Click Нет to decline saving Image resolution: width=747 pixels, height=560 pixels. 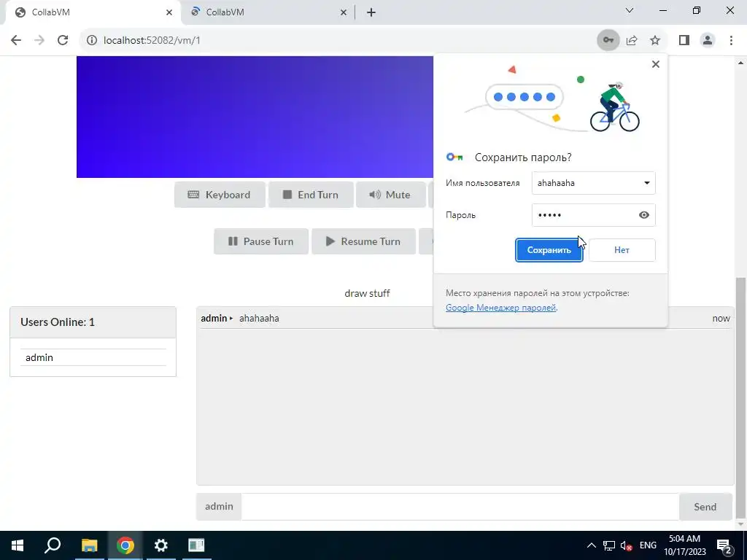click(x=622, y=250)
